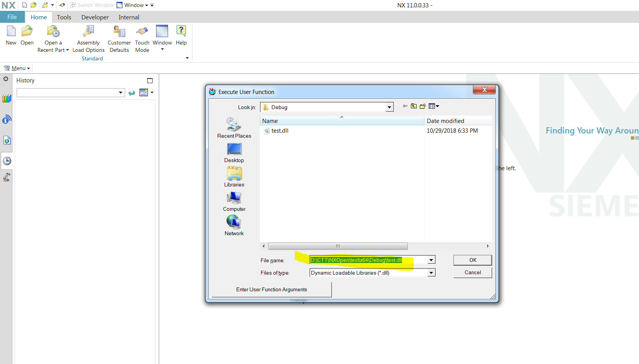
Task: Switch to the Home tab
Action: [x=39, y=17]
